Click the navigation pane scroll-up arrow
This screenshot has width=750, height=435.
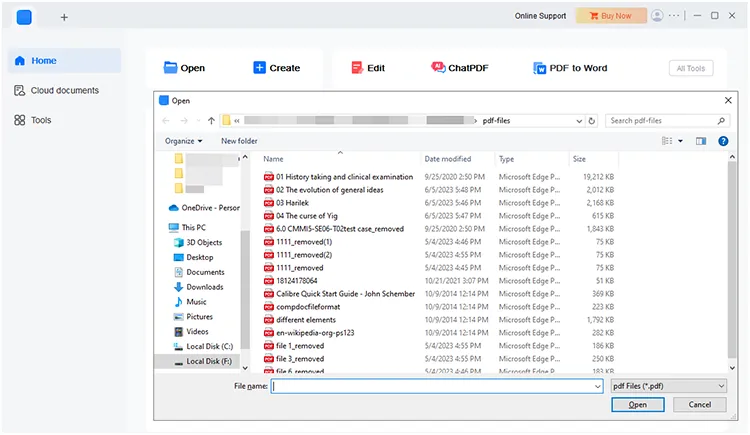coord(245,157)
